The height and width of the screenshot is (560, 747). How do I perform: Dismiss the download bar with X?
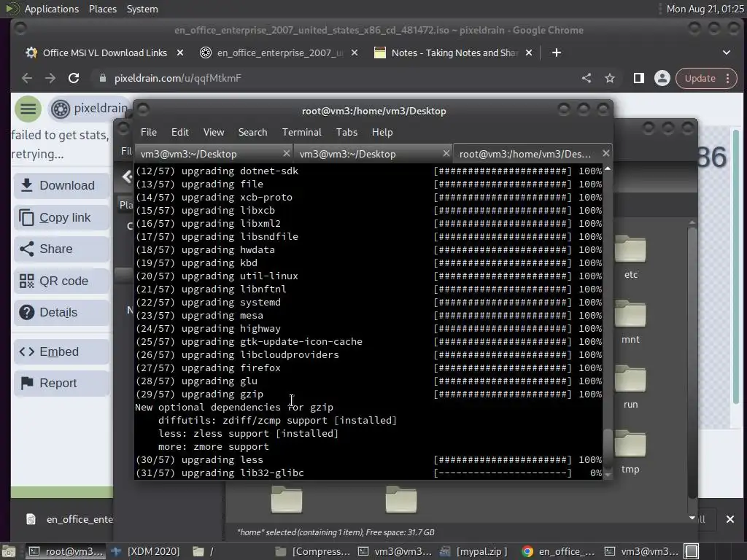729,519
